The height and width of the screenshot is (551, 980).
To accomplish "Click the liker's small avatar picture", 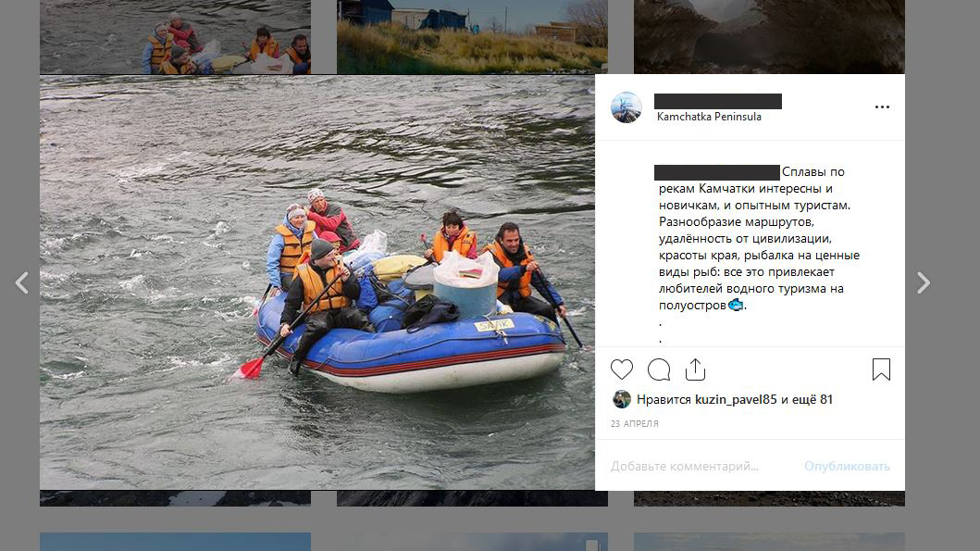I will click(621, 399).
